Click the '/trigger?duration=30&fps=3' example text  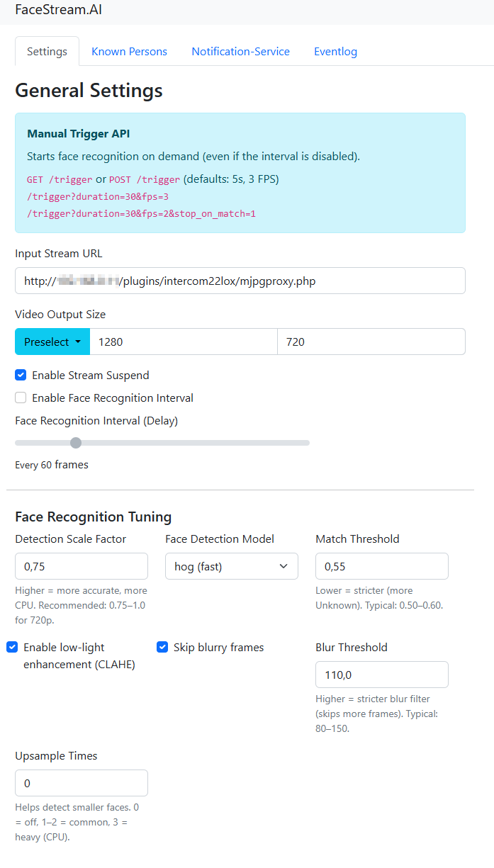[98, 196]
